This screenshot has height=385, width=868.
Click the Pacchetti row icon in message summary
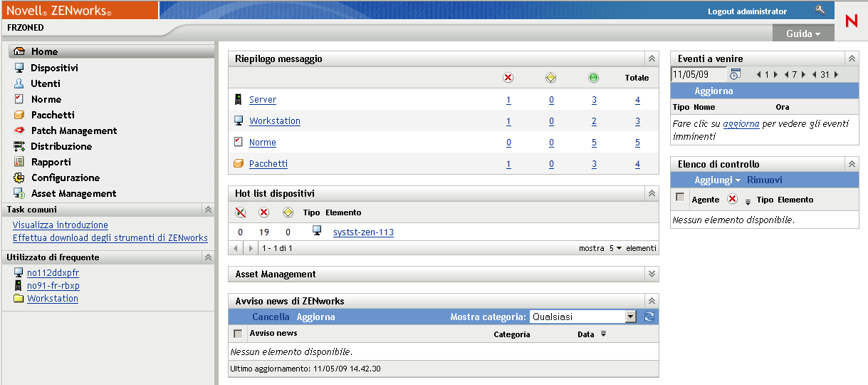(x=239, y=163)
